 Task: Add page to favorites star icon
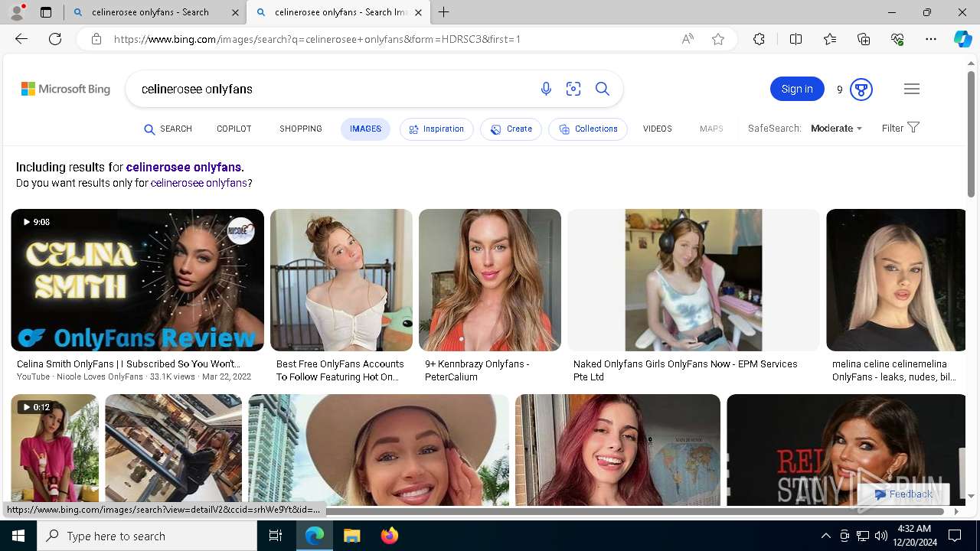pyautogui.click(x=718, y=39)
